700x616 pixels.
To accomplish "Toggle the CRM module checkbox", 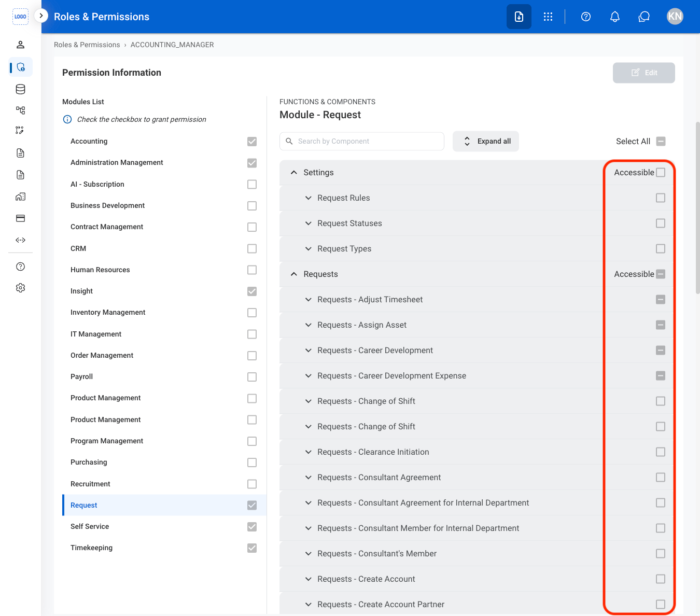I will (x=252, y=248).
